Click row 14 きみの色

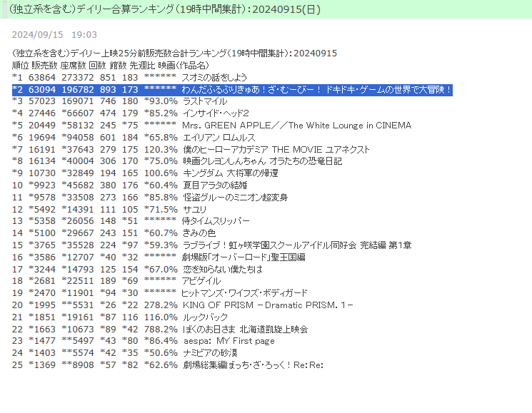pyautogui.click(x=114, y=233)
